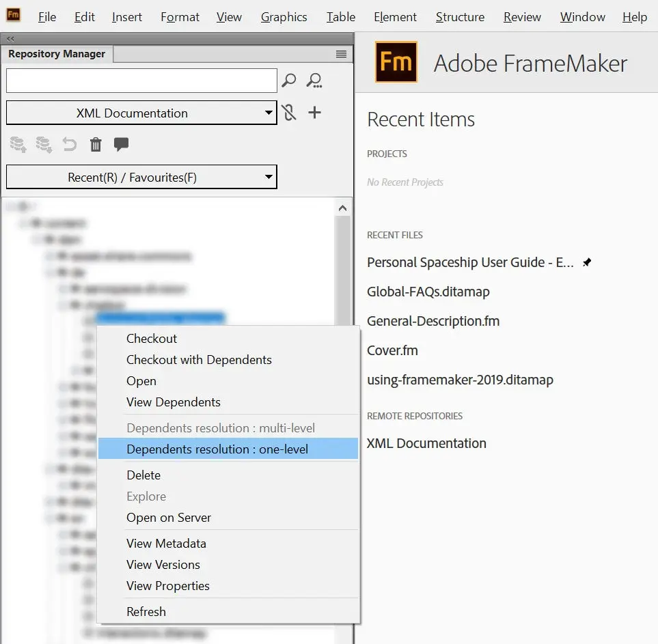Click the undo revert-checkout icon
Viewport: 658px width, 644px height.
click(x=69, y=144)
